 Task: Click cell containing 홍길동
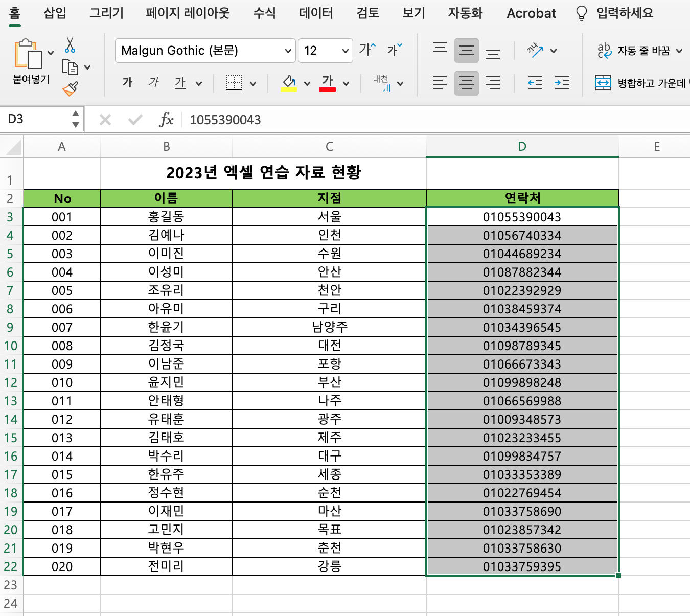166,217
